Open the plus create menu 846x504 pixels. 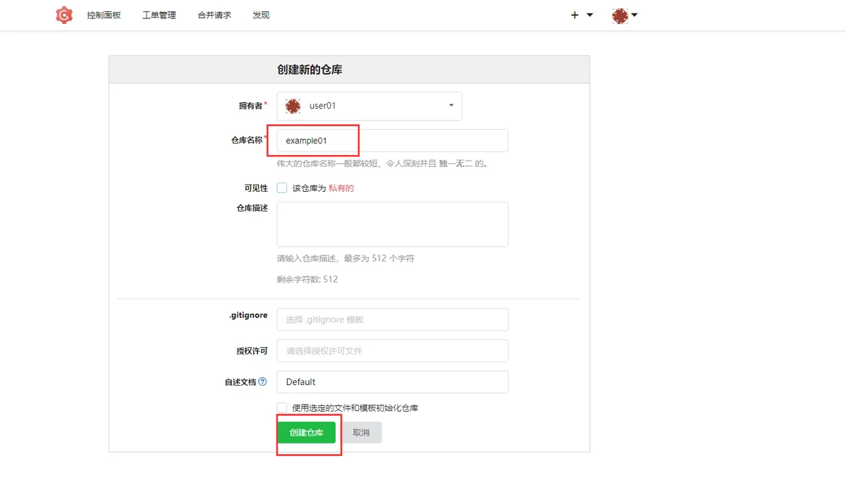(582, 15)
